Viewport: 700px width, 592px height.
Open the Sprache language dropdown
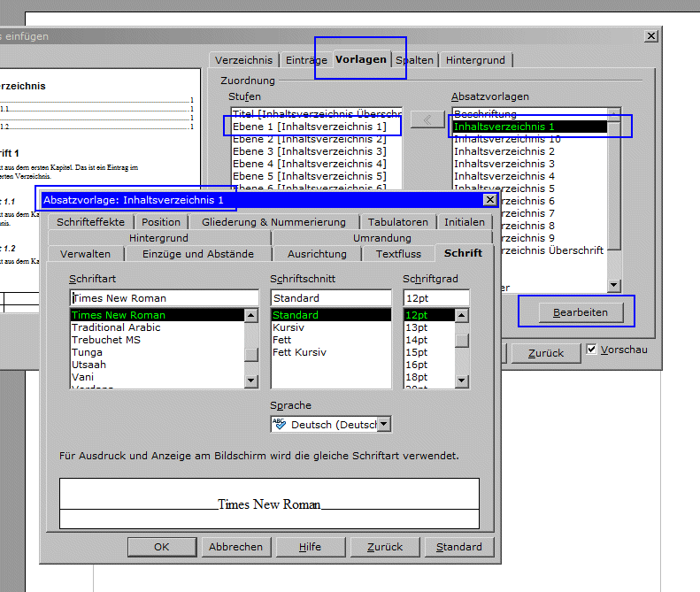pyautogui.click(x=383, y=425)
